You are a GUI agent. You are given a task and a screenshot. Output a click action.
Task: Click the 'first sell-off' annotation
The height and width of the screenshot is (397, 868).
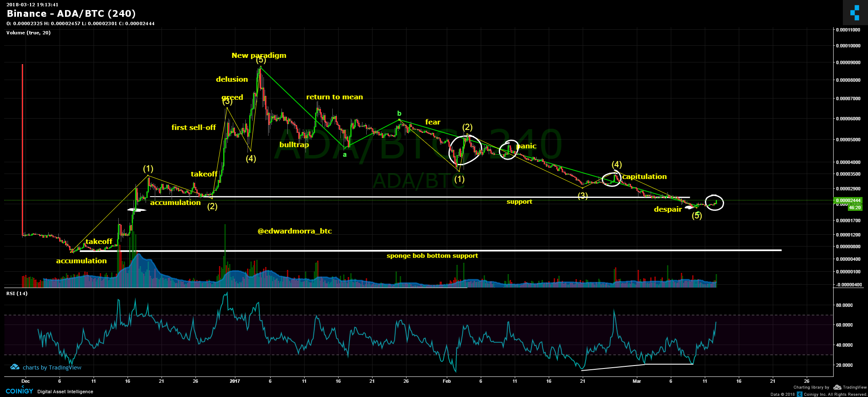click(194, 127)
